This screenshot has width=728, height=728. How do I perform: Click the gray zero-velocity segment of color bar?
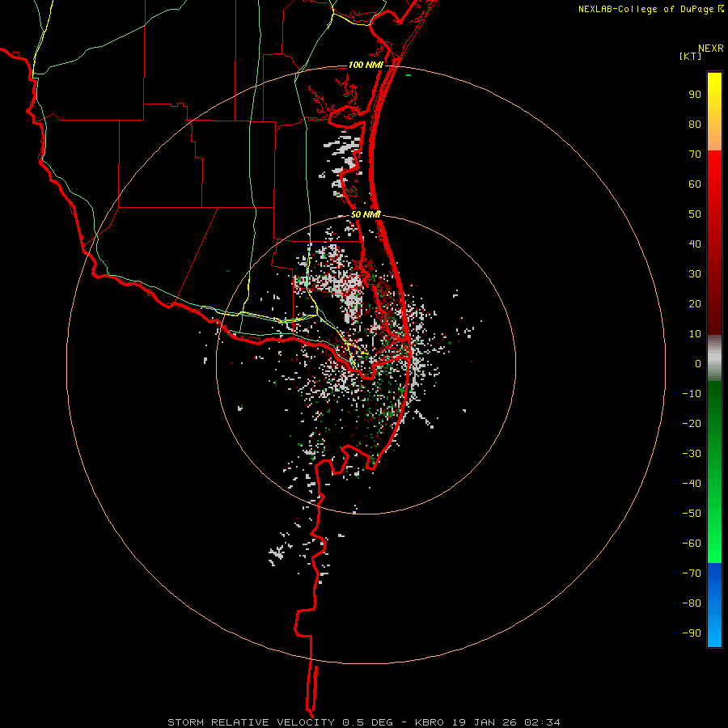(x=714, y=358)
